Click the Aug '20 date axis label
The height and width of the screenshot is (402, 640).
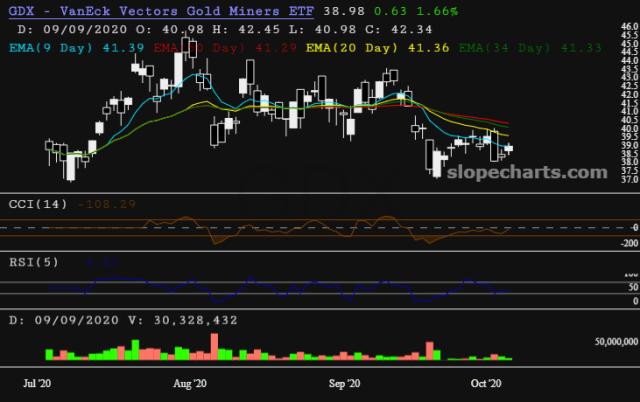190,382
